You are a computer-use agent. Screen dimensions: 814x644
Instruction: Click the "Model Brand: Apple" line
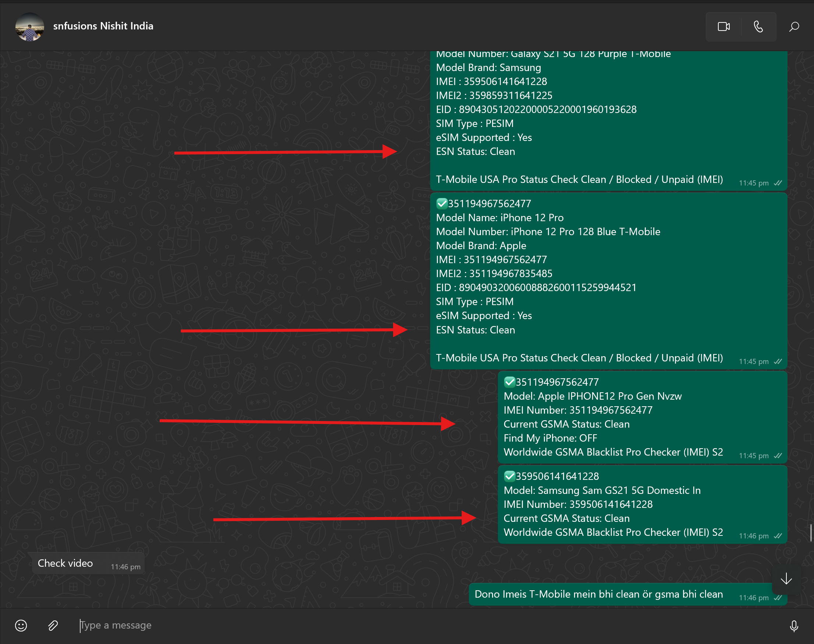click(481, 245)
